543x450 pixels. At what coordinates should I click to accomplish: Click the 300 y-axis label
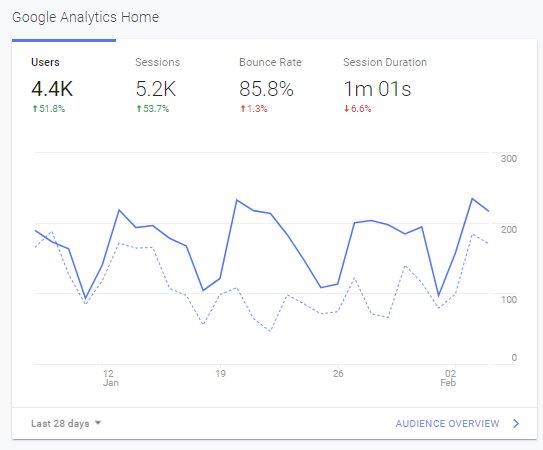(x=509, y=159)
